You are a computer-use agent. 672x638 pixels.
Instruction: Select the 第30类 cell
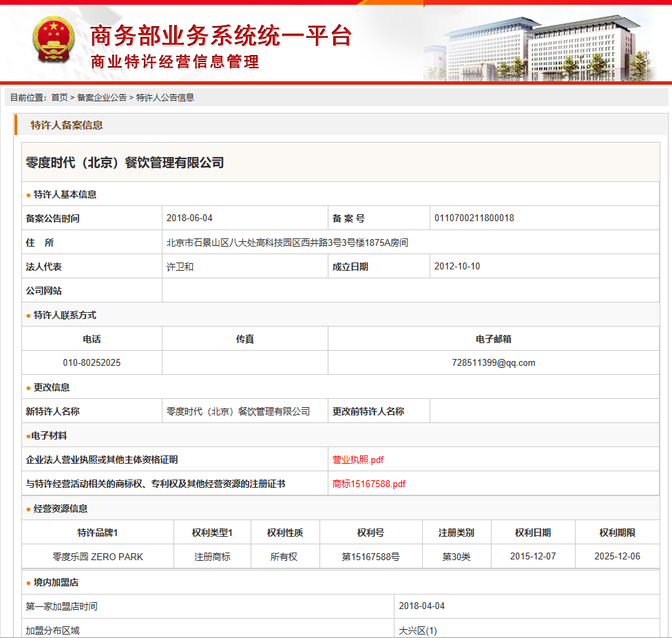tap(456, 557)
